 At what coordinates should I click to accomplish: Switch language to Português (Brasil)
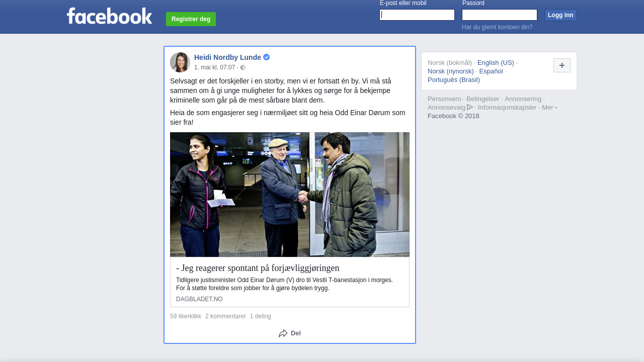coord(454,80)
